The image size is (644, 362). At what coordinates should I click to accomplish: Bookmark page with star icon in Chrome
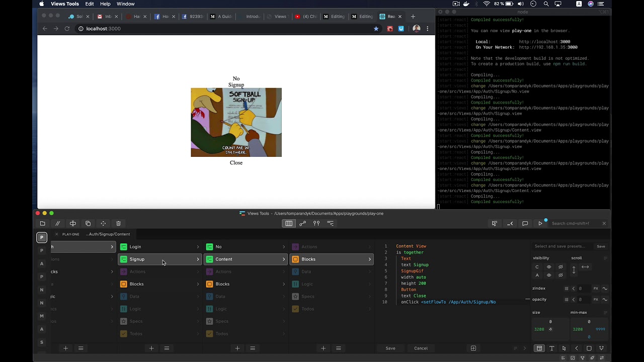click(x=376, y=29)
